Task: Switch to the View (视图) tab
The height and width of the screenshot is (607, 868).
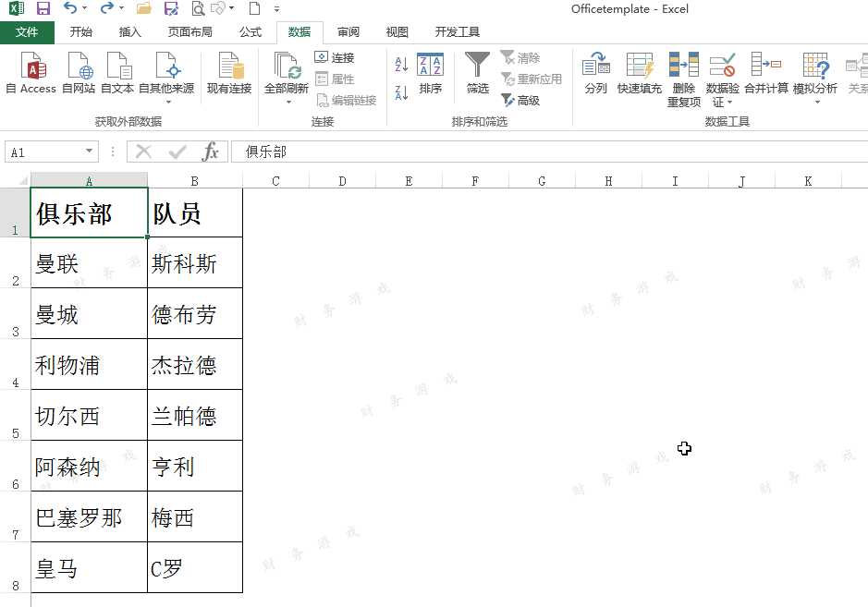Action: coord(397,32)
